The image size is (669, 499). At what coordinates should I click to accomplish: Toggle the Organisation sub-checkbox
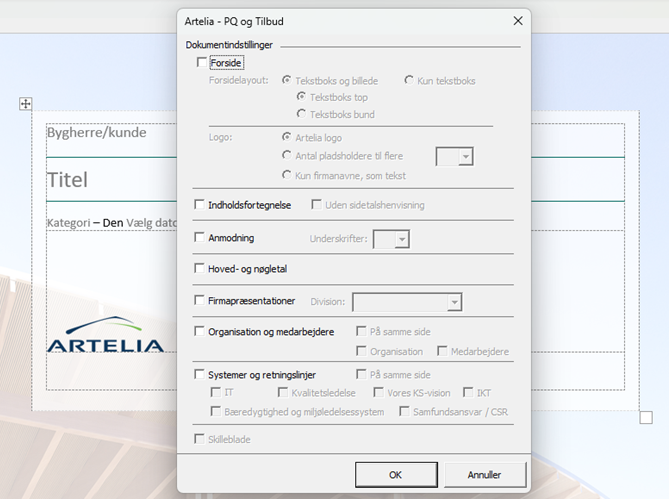coord(361,351)
